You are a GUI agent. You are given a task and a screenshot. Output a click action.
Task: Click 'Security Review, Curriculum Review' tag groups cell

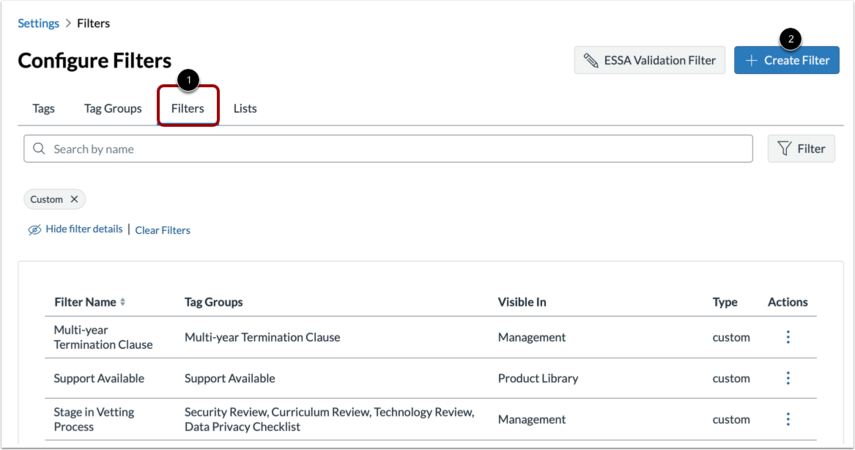click(329, 419)
